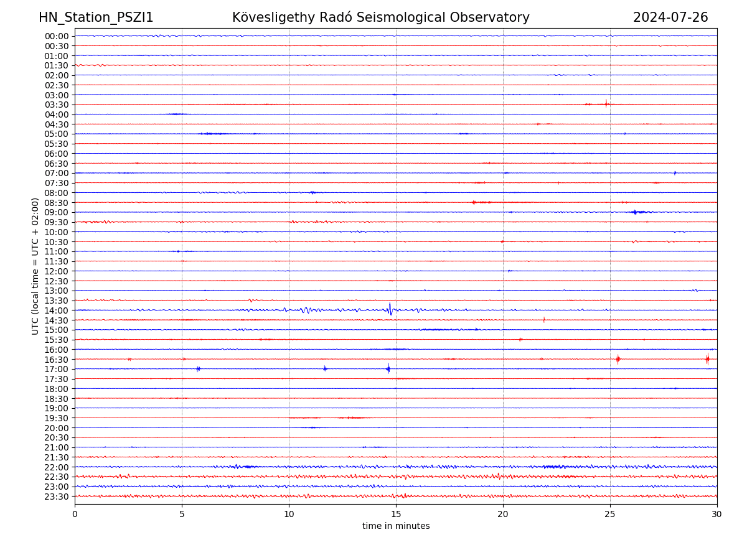Image resolution: width=747 pixels, height=560 pixels.
Task: Click the x-axis tick label 10
Action: click(289, 515)
